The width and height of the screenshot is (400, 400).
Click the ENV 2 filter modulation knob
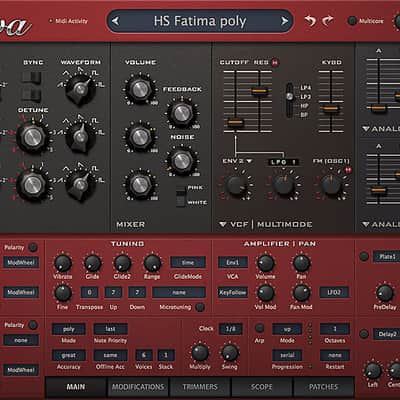pos(236,185)
